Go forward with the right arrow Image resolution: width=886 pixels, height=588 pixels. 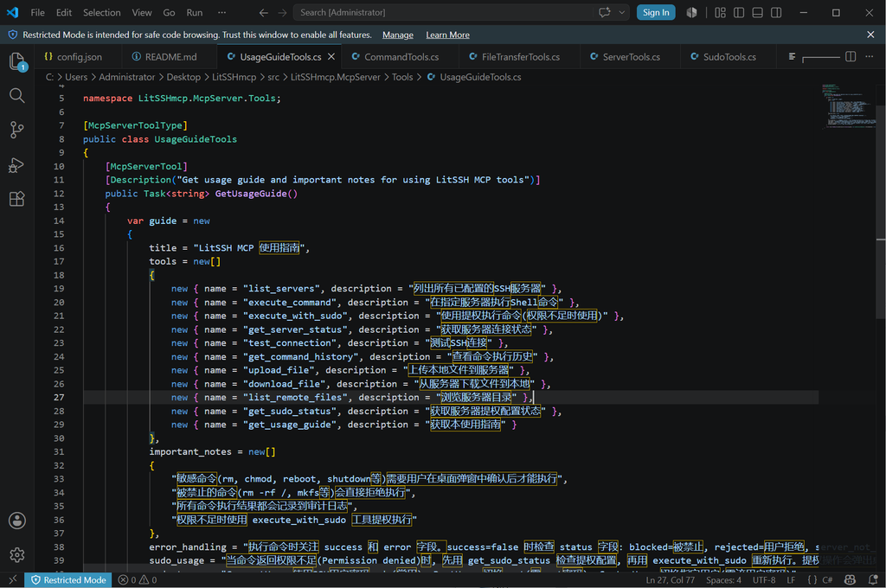pos(282,12)
